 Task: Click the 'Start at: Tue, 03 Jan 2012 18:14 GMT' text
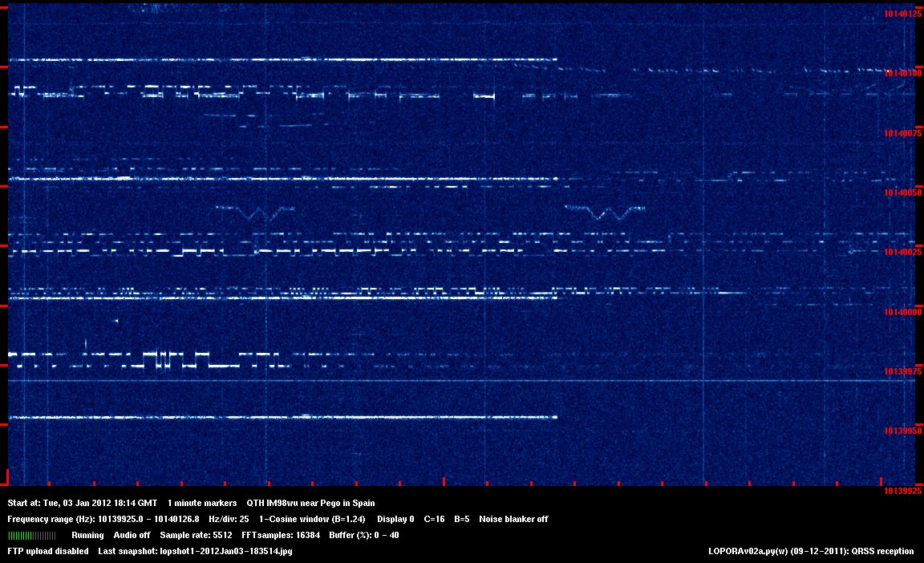click(83, 503)
